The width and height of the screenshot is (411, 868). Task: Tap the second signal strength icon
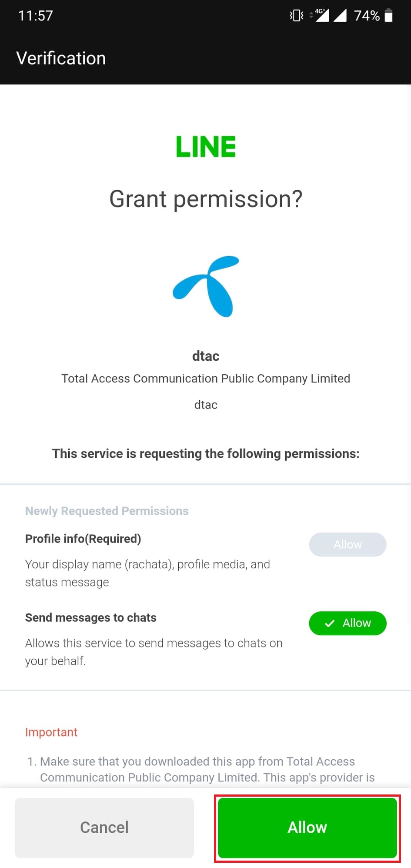click(x=340, y=16)
